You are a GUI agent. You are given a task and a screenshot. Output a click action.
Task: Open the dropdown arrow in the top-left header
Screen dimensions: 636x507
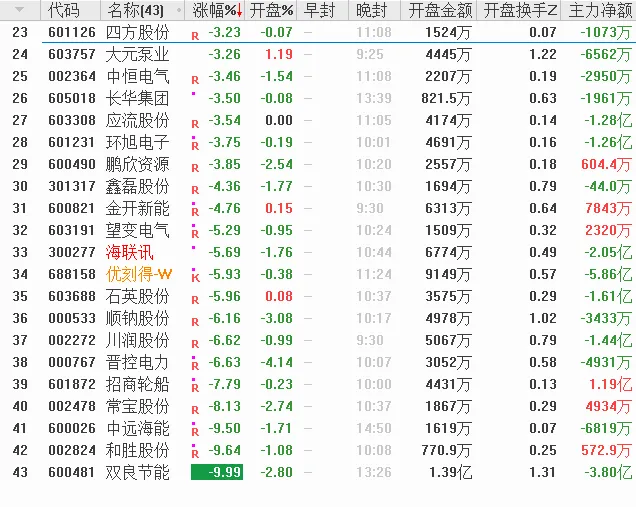click(x=19, y=10)
